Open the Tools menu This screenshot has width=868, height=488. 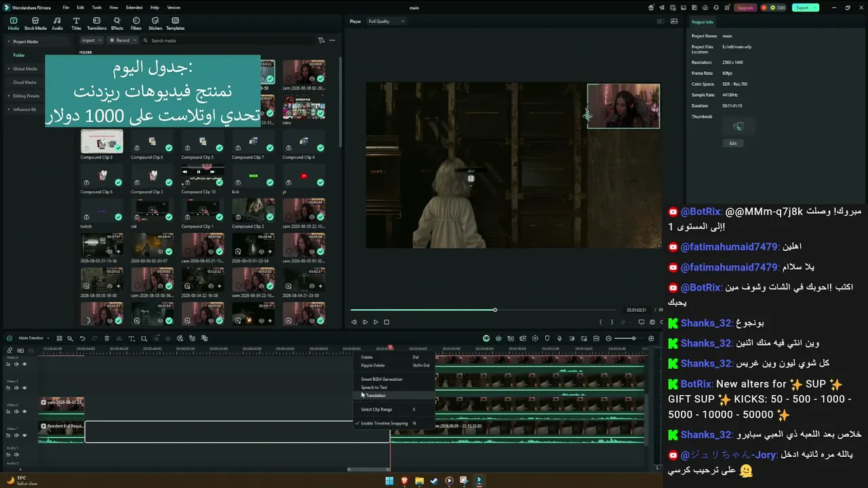point(96,7)
